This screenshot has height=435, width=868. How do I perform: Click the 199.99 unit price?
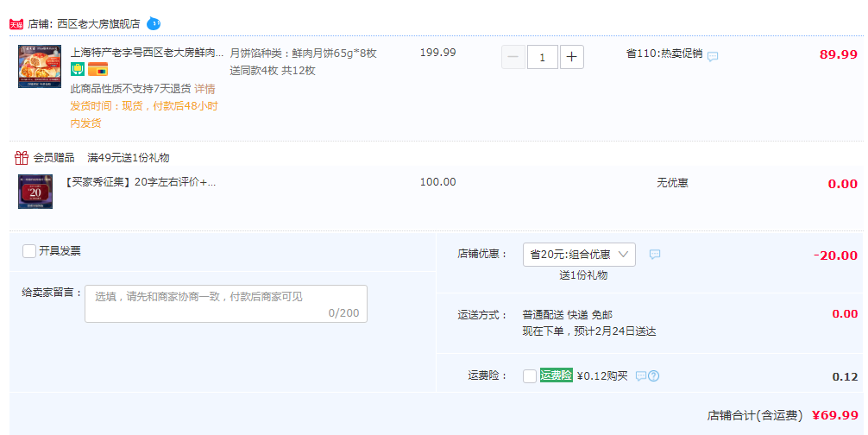[437, 53]
